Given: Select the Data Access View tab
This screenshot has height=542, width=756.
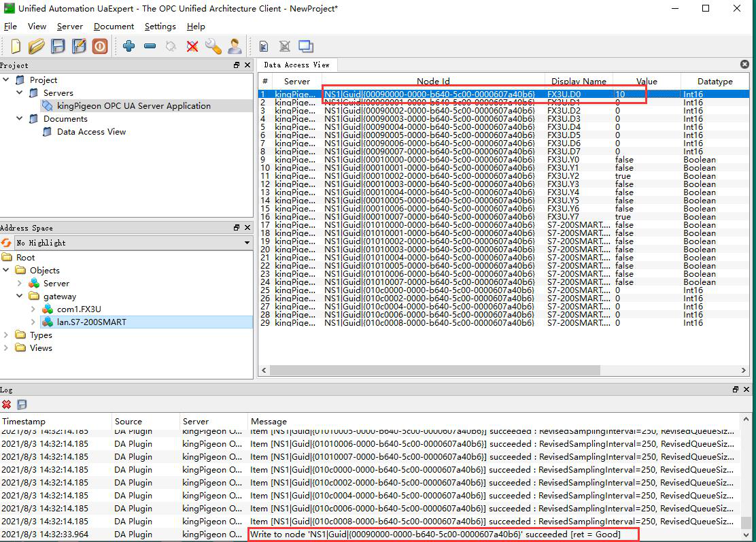Looking at the screenshot, I should 296,65.
